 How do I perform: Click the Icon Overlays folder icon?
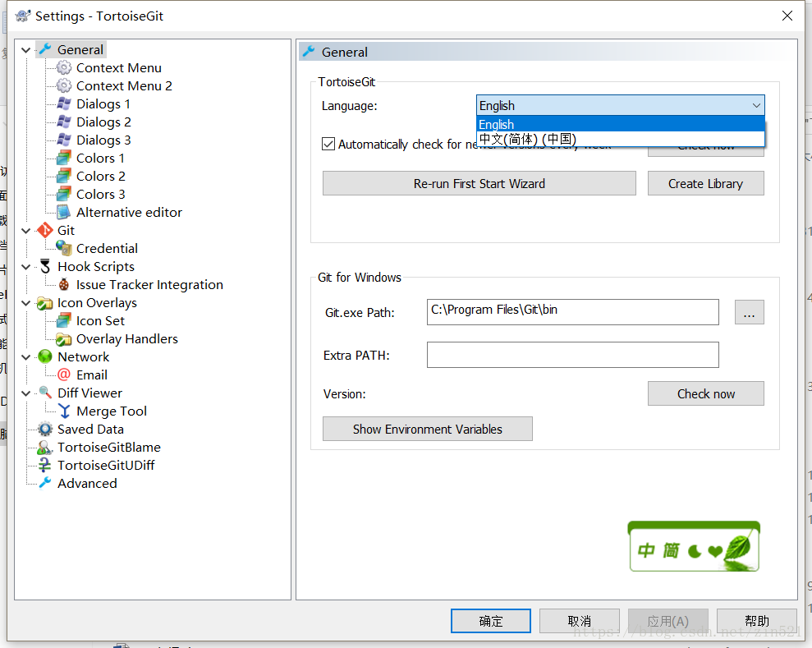(x=45, y=303)
